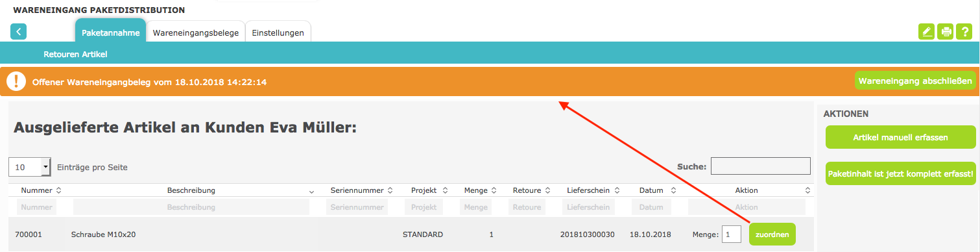
Task: Switch to Wareneingangsbelege tab
Action: point(196,32)
